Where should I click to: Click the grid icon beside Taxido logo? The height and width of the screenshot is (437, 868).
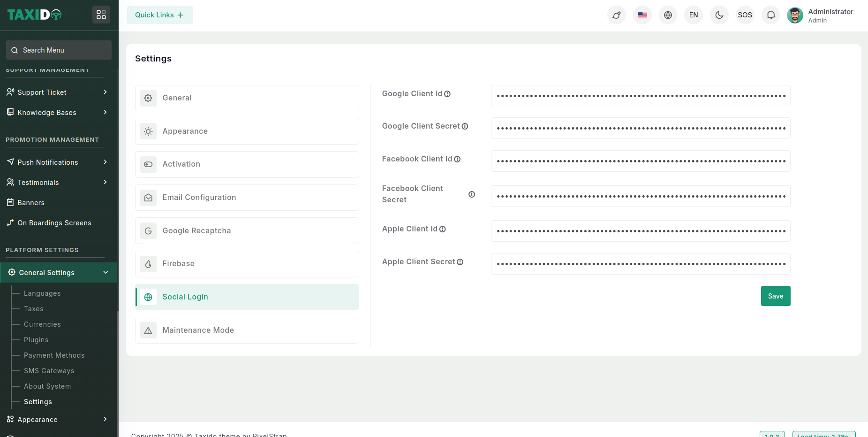coord(101,15)
